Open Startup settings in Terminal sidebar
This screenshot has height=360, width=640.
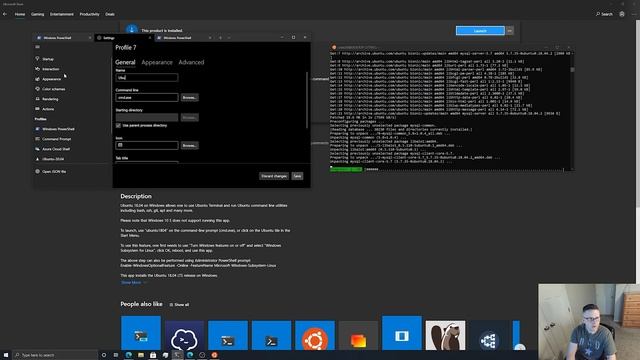tap(48, 59)
